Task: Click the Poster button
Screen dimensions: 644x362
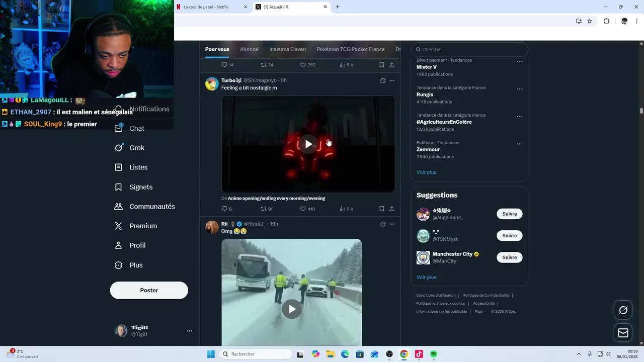Action: pyautogui.click(x=149, y=290)
